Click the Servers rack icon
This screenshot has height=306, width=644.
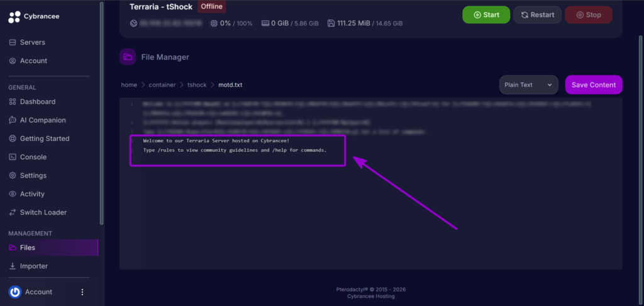(13, 42)
